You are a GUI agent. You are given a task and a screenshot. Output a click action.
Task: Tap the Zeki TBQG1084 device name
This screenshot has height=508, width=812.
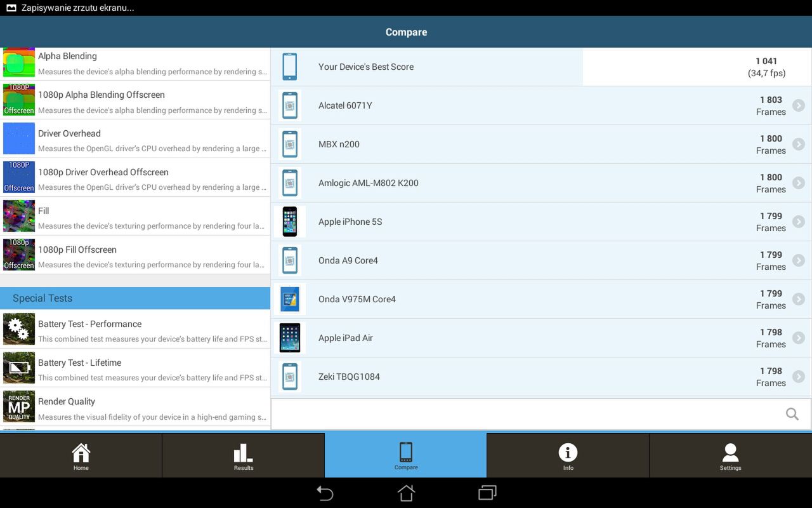tap(349, 377)
